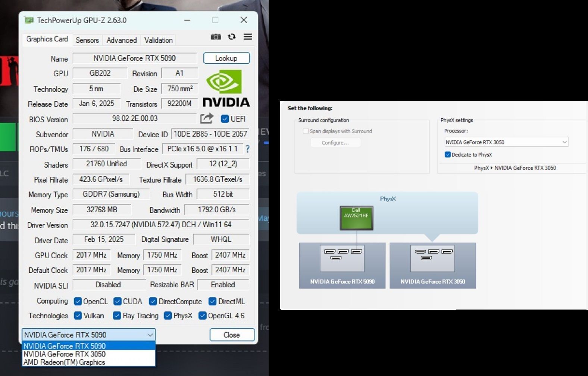This screenshot has width=588, height=376.
Task: Open the PhysX Processor dropdown
Action: pos(506,142)
